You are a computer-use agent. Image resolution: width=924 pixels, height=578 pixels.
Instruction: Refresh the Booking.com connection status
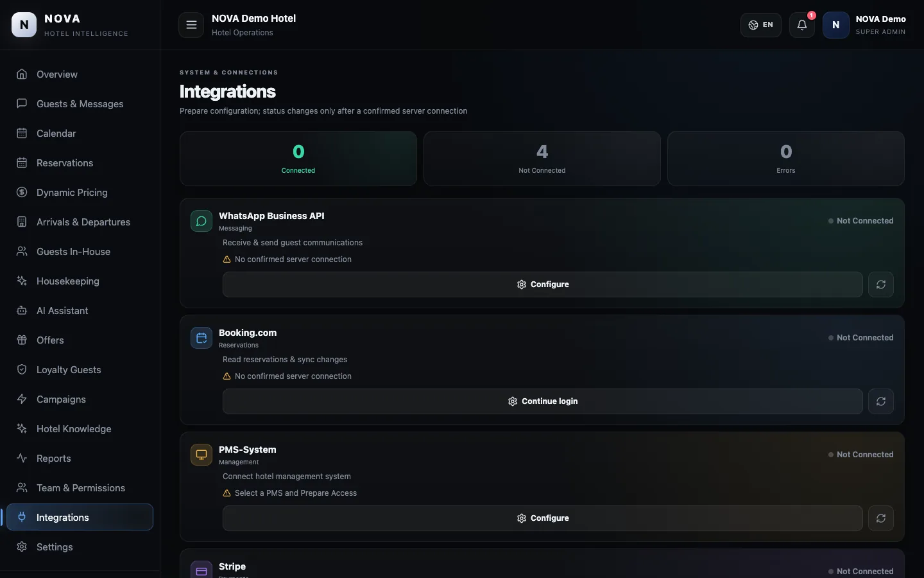coord(881,401)
